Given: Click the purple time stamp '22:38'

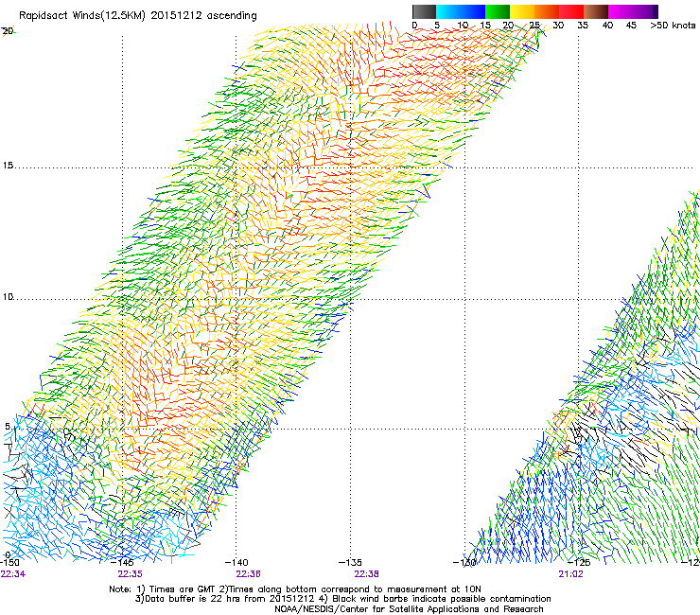Looking at the screenshot, I should 366,574.
